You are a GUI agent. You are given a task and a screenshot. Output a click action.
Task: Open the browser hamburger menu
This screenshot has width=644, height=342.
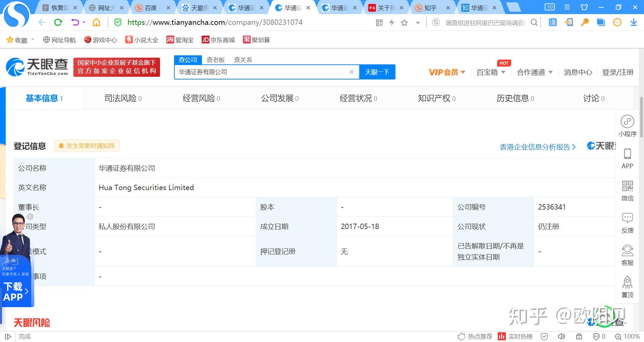(567, 7)
